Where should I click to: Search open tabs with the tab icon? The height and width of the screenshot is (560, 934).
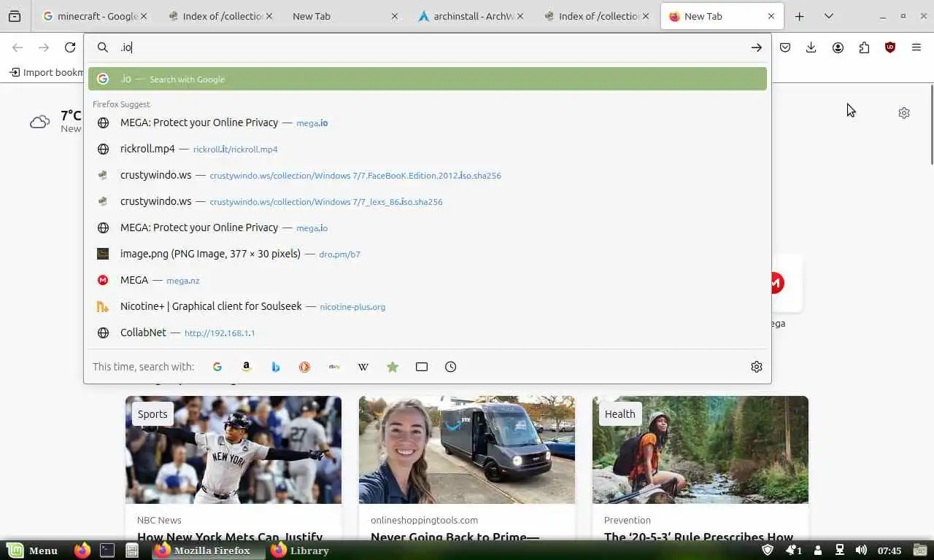pos(422,367)
